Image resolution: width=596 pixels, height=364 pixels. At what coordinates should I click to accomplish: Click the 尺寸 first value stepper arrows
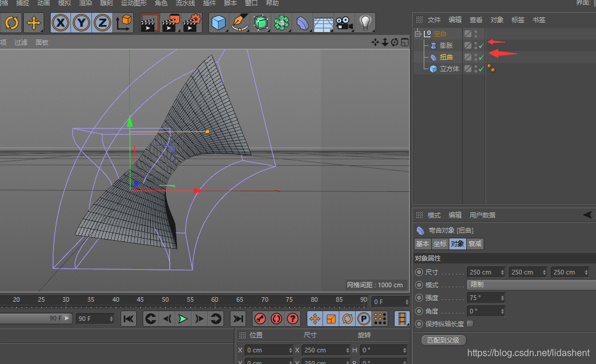[502, 272]
